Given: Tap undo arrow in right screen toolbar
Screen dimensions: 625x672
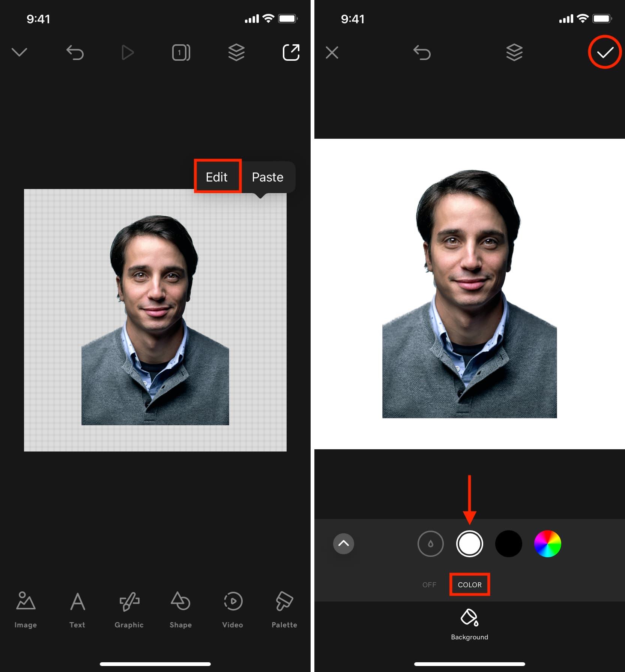Looking at the screenshot, I should pos(422,52).
